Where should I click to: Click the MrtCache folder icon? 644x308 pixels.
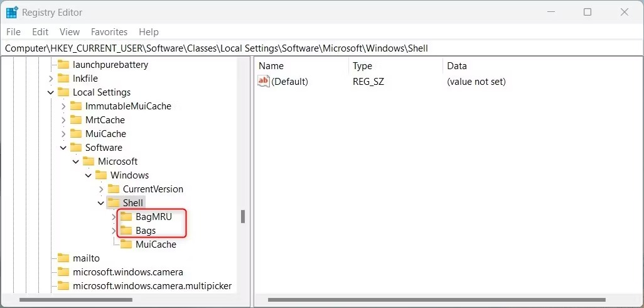point(76,119)
